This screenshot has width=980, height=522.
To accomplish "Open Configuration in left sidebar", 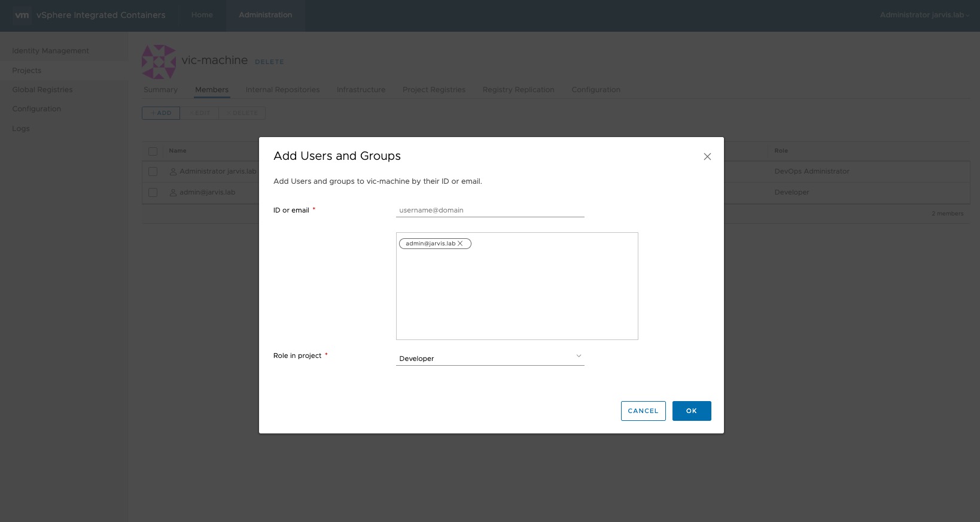I will [36, 109].
